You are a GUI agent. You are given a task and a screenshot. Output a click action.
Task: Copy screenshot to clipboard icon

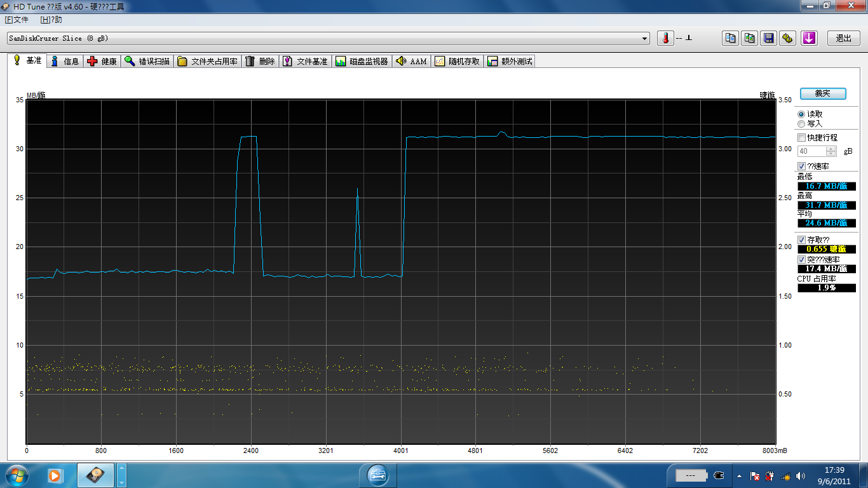click(x=750, y=38)
